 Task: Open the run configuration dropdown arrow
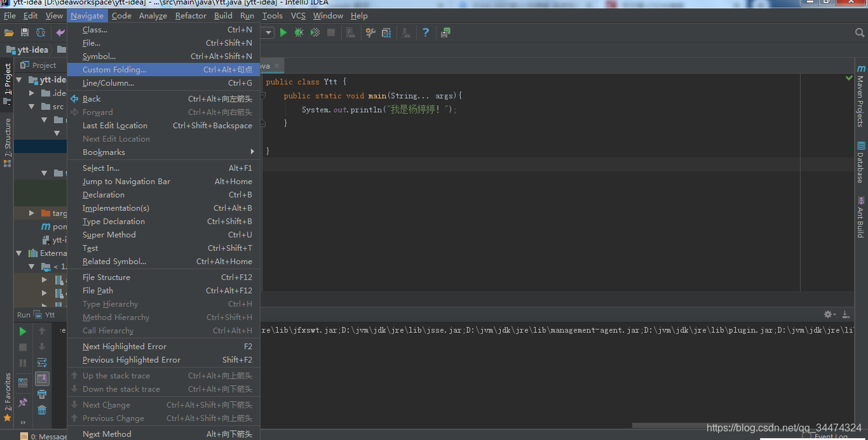tap(269, 32)
